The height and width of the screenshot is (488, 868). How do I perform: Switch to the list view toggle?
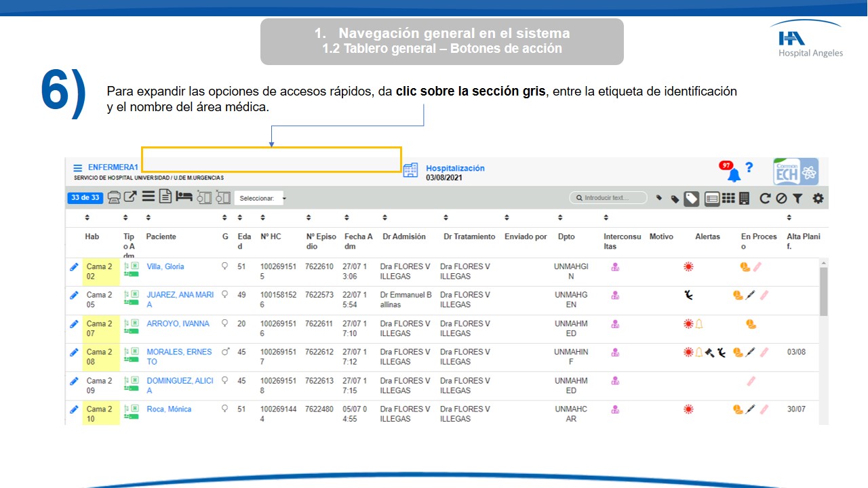click(x=711, y=199)
